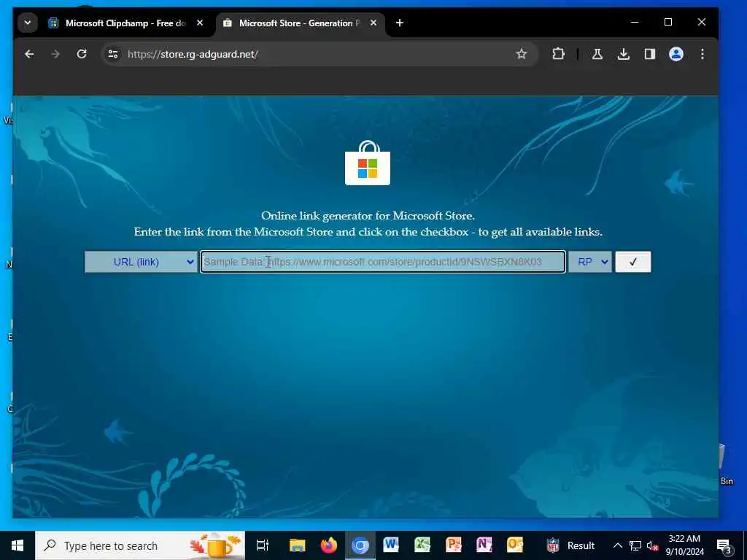Open the notification center icon
This screenshot has width=747, height=560.
click(724, 546)
